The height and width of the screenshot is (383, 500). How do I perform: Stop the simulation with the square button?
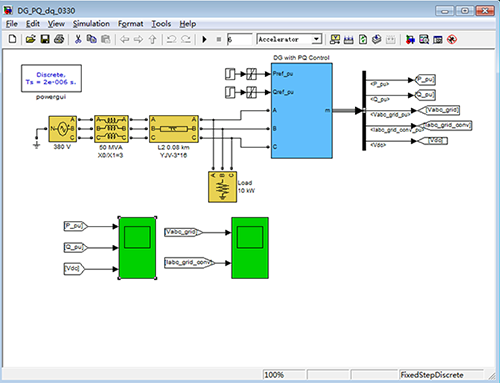click(219, 40)
